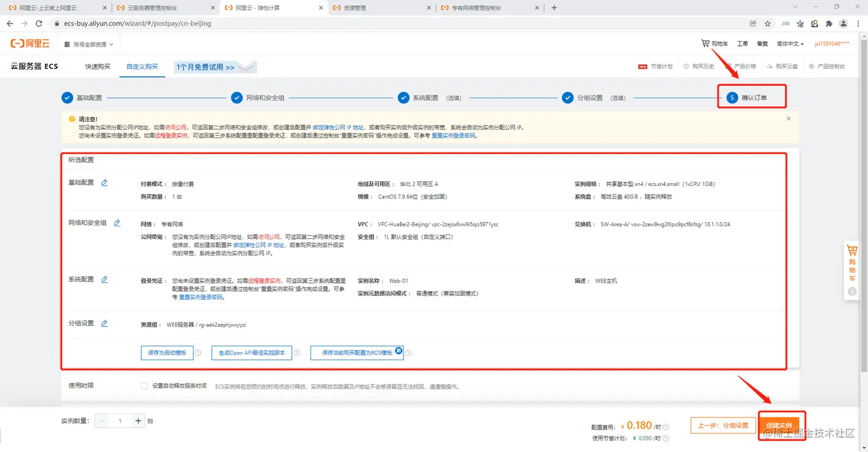Image resolution: width=868 pixels, height=452 pixels.
Task: Bookmark this page with star icon
Action: coord(768,24)
